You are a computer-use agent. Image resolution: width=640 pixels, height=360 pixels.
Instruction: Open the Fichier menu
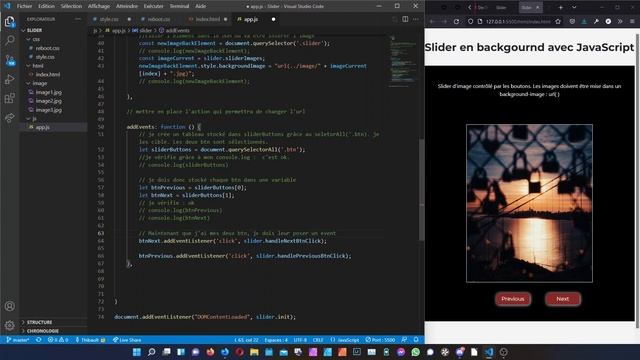pyautogui.click(x=24, y=6)
